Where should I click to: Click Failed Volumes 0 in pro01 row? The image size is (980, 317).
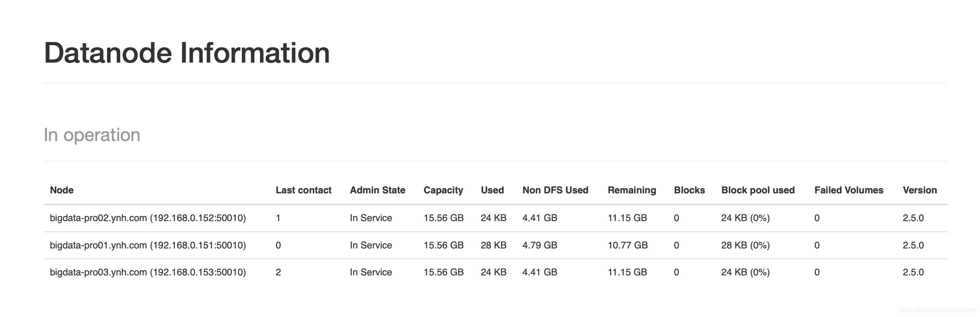click(x=817, y=245)
